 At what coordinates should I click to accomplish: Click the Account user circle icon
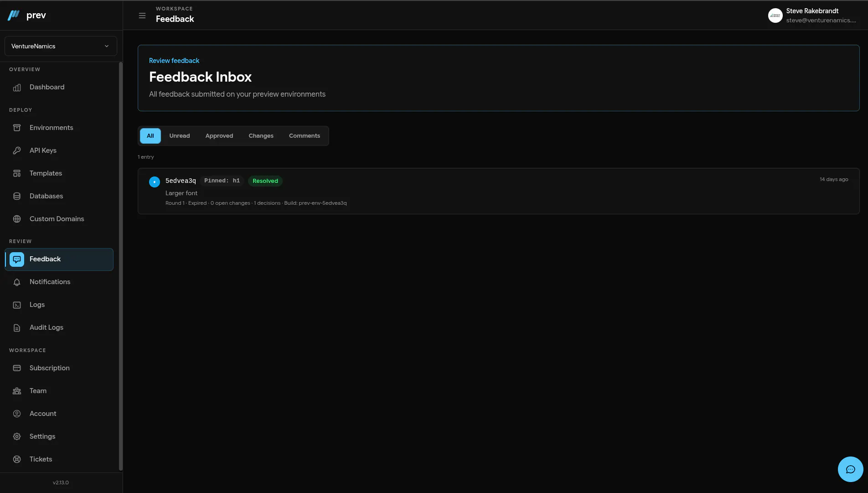click(17, 414)
